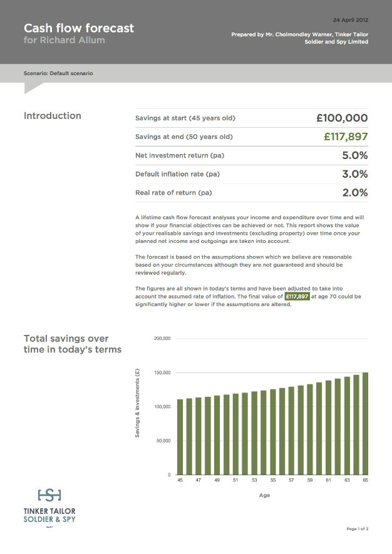The image size is (392, 554).
Task: Click the Page 1 of 2 indicator
Action: [x=357, y=529]
